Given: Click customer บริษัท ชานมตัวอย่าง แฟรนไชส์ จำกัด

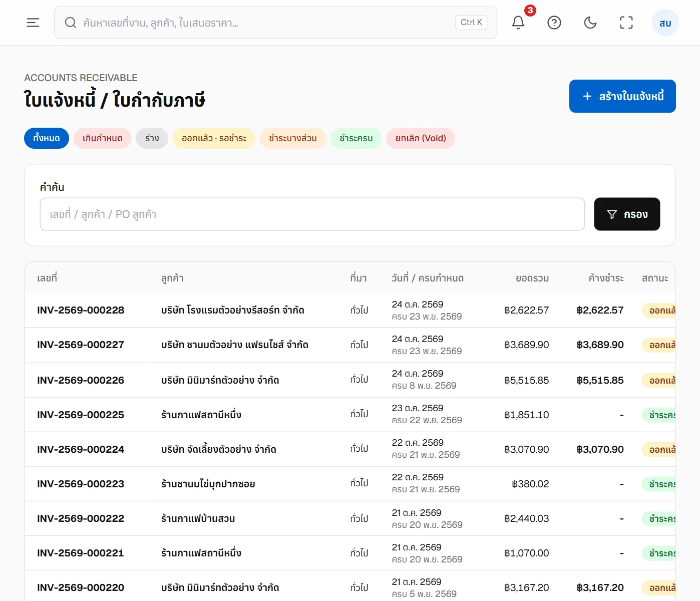Looking at the screenshot, I should point(235,345).
